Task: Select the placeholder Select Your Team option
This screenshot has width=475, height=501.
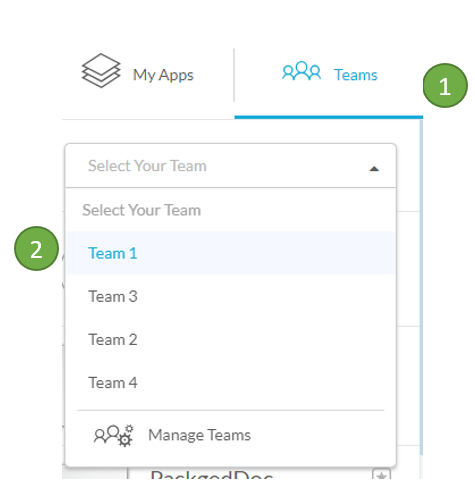Action: coord(231,210)
